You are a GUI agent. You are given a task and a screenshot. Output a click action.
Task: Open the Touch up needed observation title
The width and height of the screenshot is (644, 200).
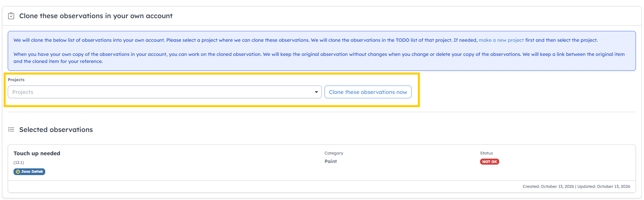tap(37, 153)
